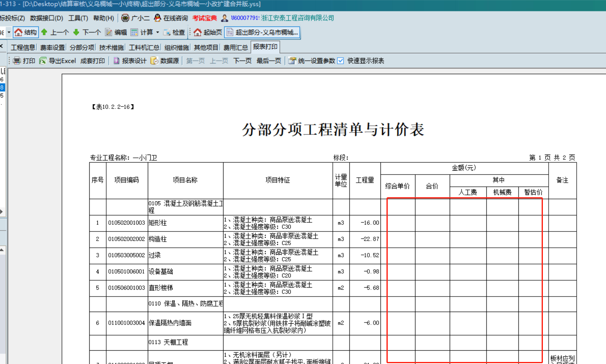
Task: Click the 综合单价 column header
Action: (397, 186)
